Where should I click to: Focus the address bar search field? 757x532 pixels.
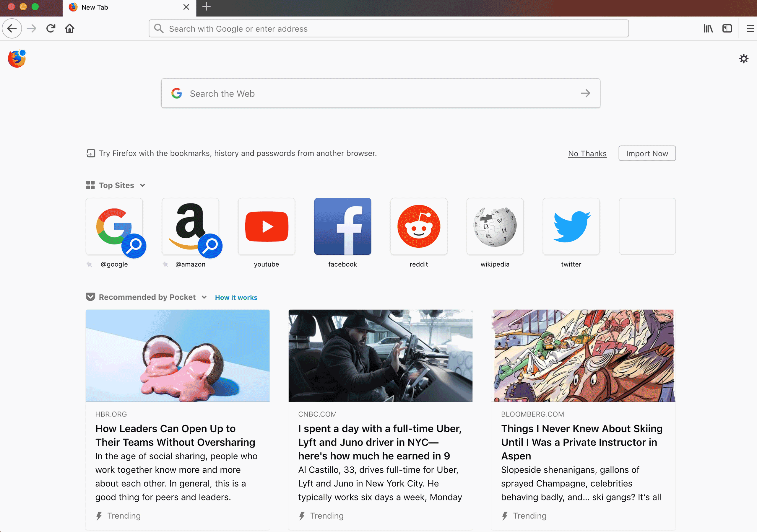click(x=389, y=29)
